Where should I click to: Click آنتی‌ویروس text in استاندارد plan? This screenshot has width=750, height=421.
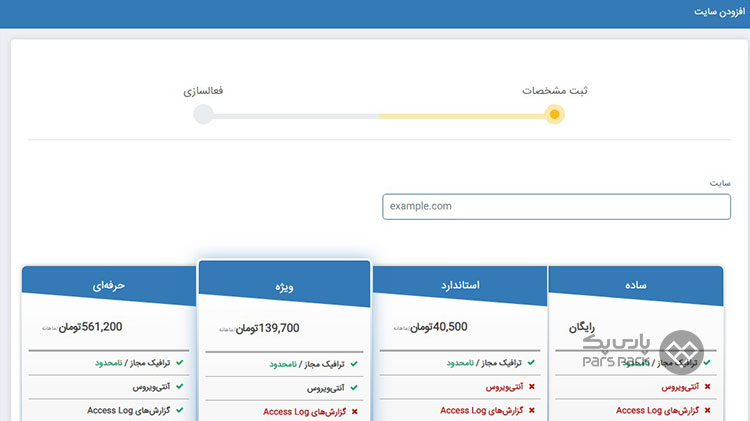(504, 387)
